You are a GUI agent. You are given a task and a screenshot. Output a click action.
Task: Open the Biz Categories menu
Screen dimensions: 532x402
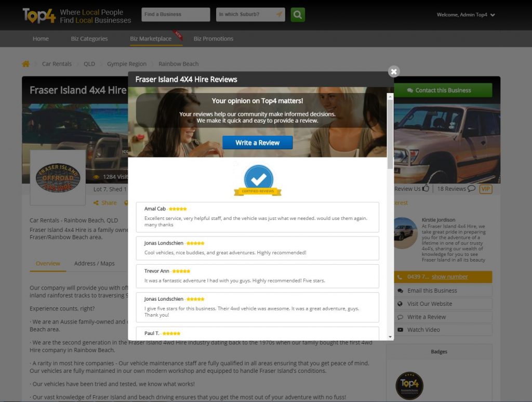tap(89, 38)
